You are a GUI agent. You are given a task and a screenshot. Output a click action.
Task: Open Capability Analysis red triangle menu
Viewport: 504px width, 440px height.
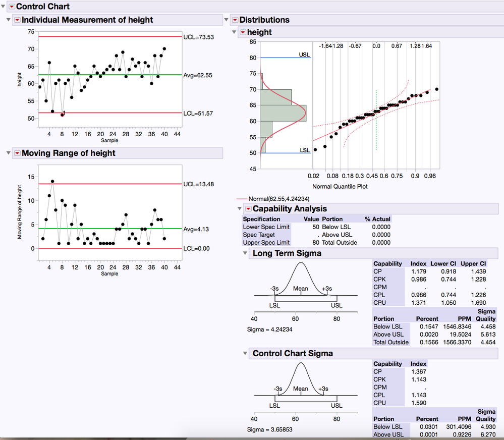[x=248, y=209]
